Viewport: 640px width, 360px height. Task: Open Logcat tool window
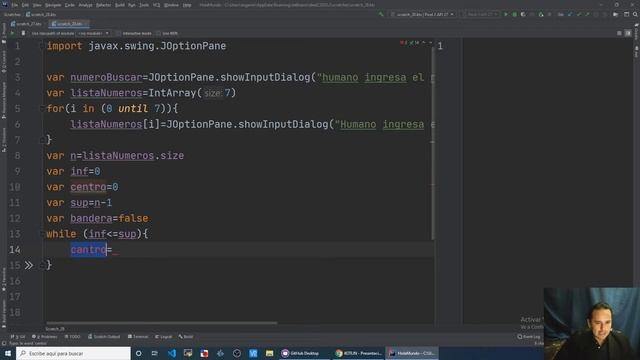(x=164, y=337)
